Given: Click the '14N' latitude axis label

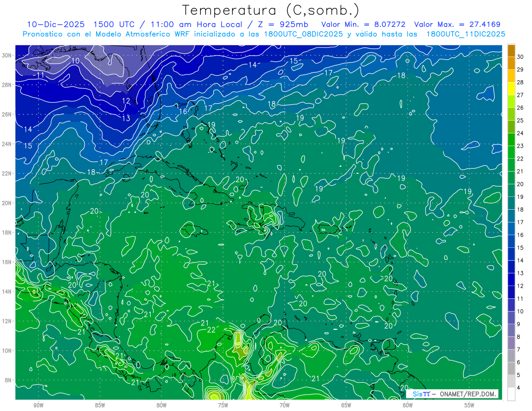Looking at the screenshot, I should [x=8, y=292].
